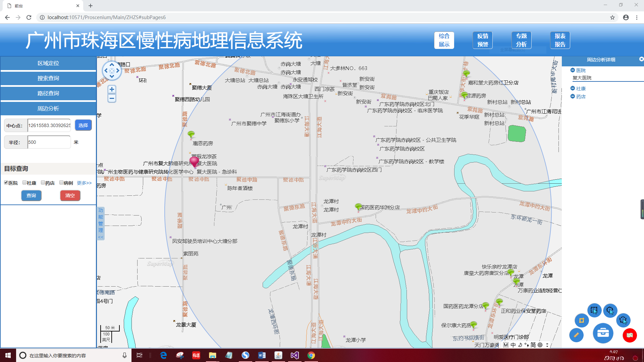Enable the 社康 checkbox

click(x=24, y=183)
